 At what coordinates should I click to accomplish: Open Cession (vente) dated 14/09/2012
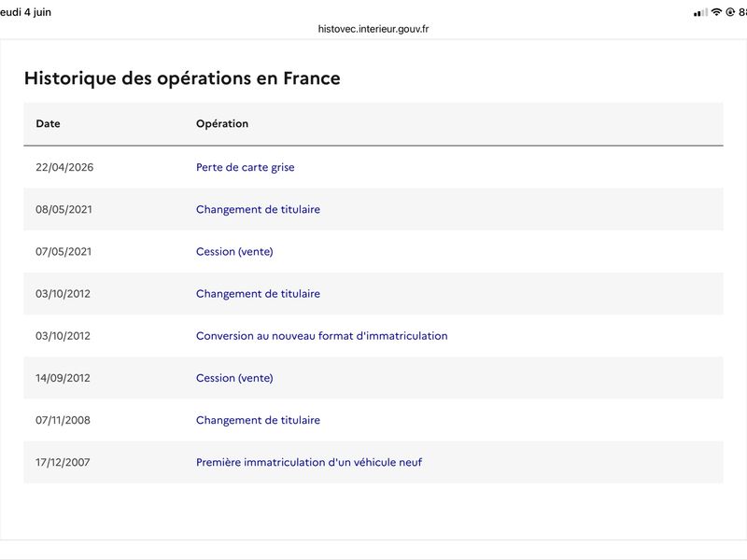[x=234, y=378]
